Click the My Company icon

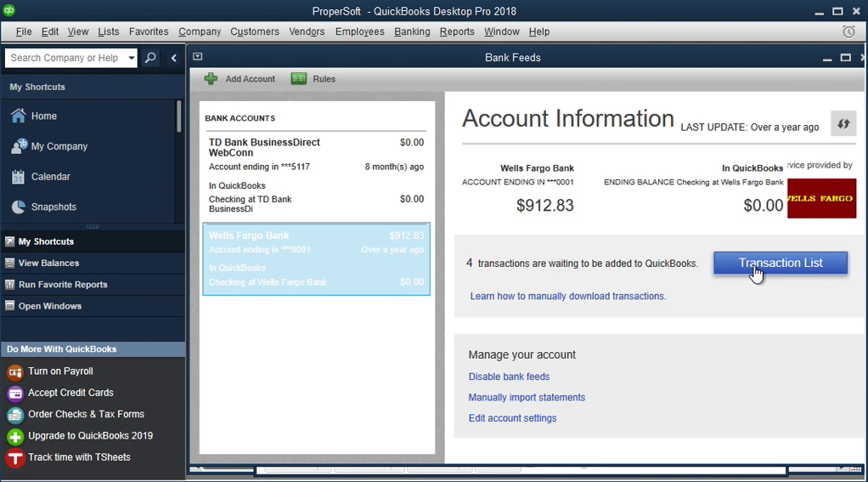point(19,146)
